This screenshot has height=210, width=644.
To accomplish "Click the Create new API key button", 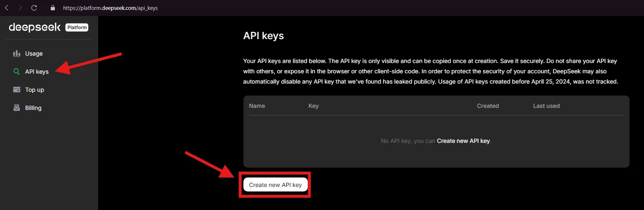I will click(275, 185).
